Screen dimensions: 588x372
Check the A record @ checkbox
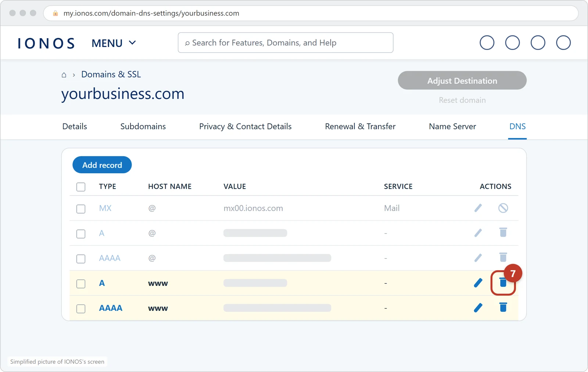(x=81, y=234)
